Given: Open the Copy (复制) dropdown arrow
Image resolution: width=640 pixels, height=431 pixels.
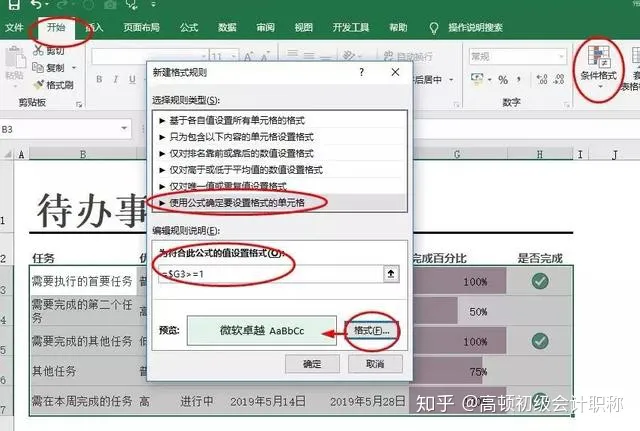Looking at the screenshot, I should point(74,67).
